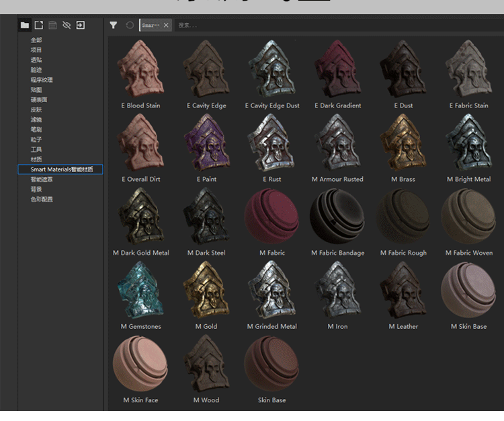Choose the M Fabric sphere material

271,217
